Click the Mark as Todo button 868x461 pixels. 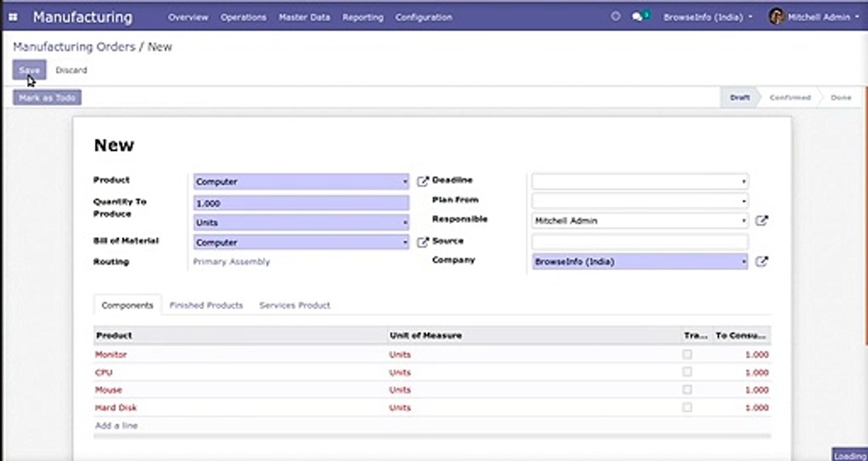(47, 98)
